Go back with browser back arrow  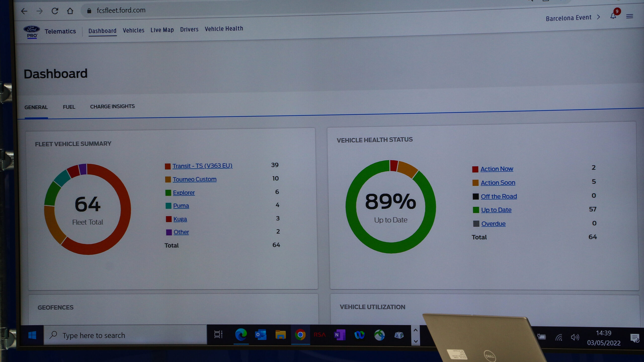[x=24, y=11]
